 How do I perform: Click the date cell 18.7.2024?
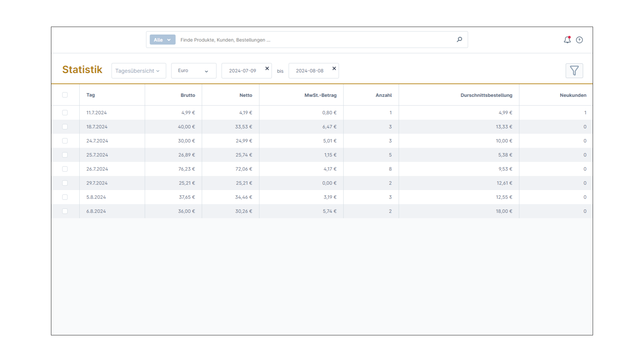(x=97, y=127)
